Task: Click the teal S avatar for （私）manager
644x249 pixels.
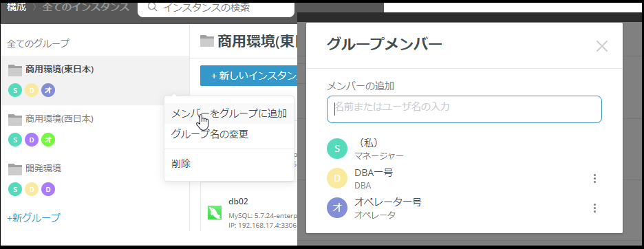Action: [337, 149]
